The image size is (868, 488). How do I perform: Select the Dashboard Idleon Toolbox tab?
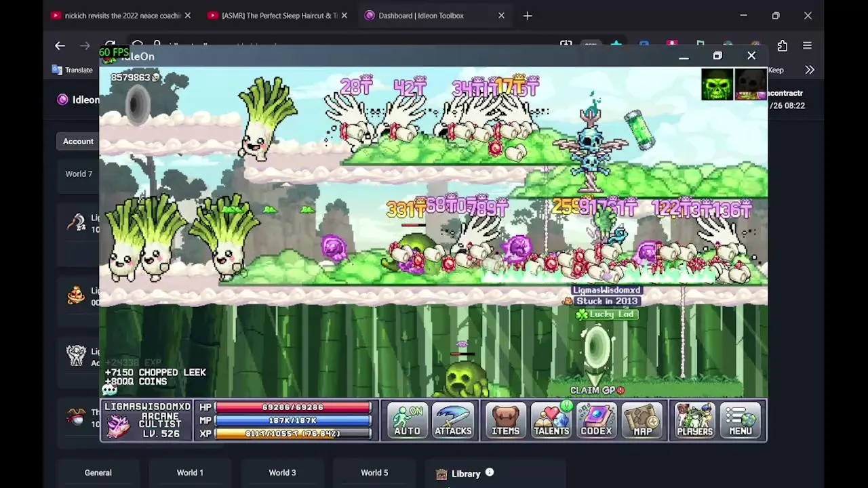point(420,16)
